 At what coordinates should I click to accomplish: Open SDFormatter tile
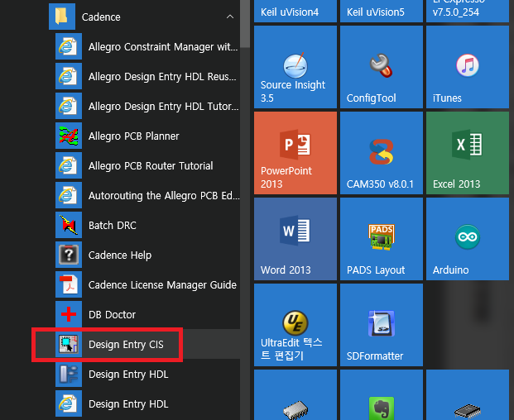[x=382, y=325]
